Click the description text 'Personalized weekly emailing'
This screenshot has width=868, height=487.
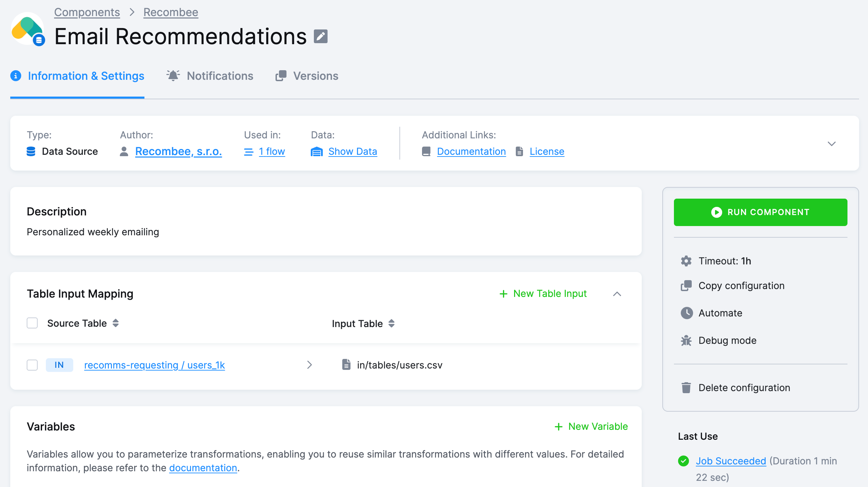(x=93, y=232)
